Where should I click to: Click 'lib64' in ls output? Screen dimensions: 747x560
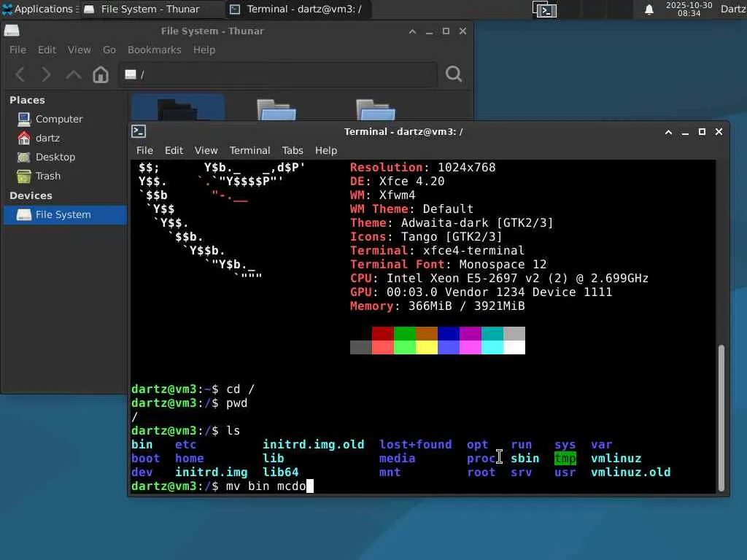pos(281,472)
